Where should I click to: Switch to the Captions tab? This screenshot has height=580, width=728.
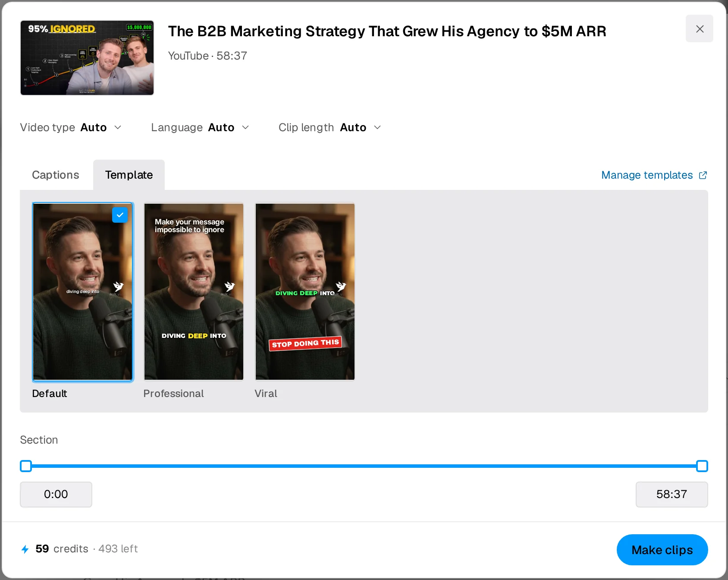click(56, 175)
